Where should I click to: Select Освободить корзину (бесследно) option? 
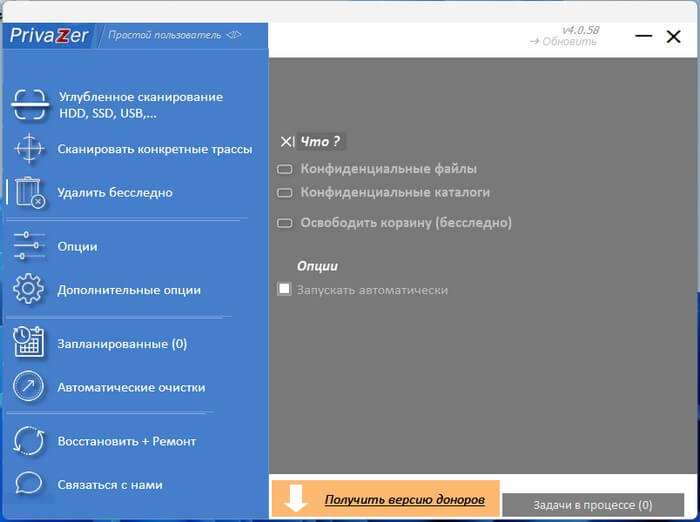394,222
